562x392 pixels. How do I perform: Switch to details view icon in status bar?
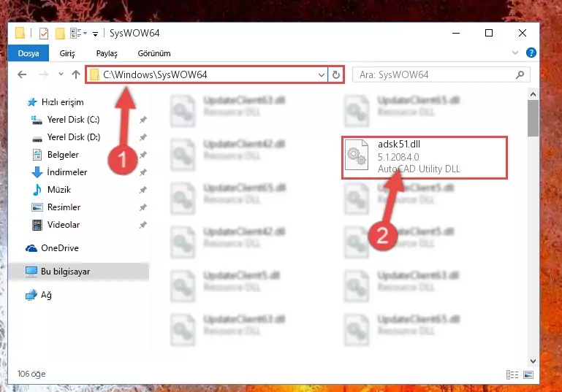tap(512, 374)
